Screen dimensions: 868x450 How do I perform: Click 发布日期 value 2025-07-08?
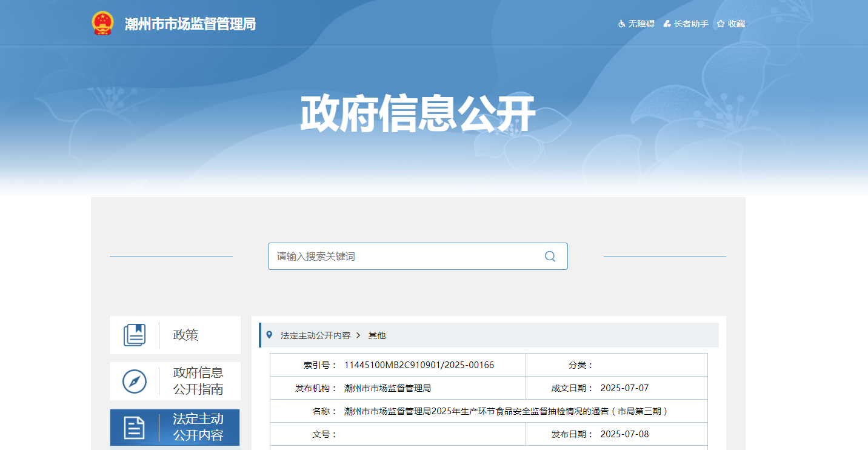click(624, 434)
